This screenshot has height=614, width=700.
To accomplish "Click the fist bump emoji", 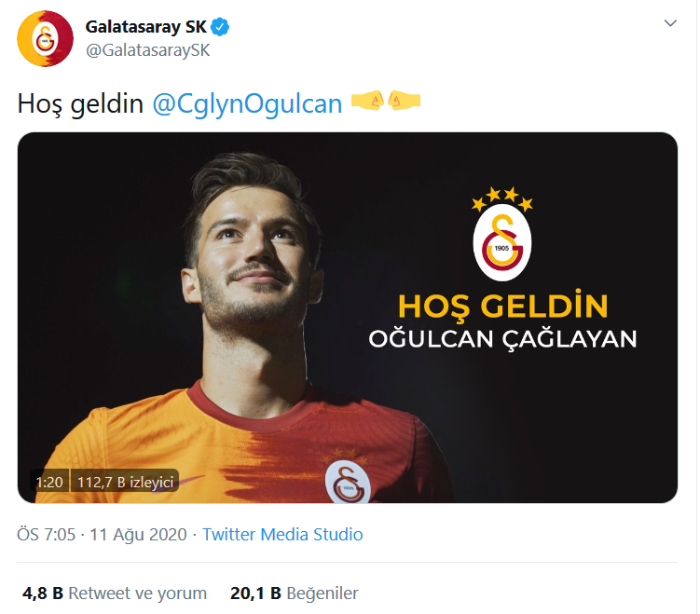I will [386, 101].
